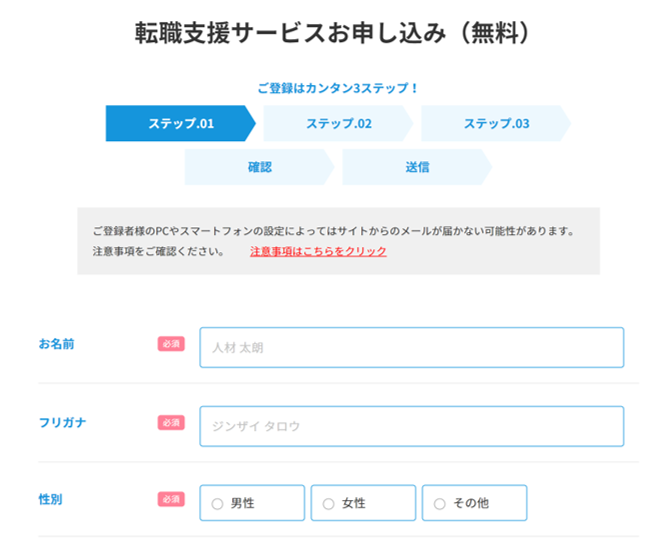Focus the フリガナ input field

412,426
